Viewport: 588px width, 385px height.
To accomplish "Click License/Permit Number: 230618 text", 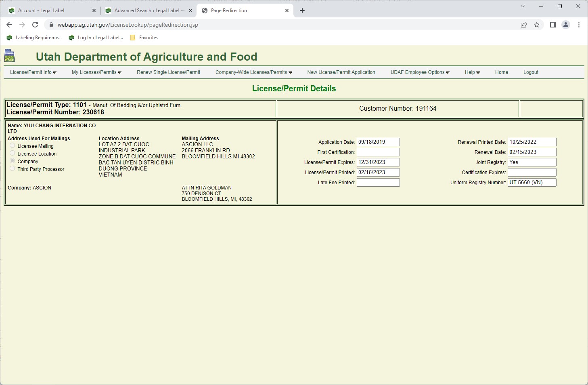I will point(55,112).
